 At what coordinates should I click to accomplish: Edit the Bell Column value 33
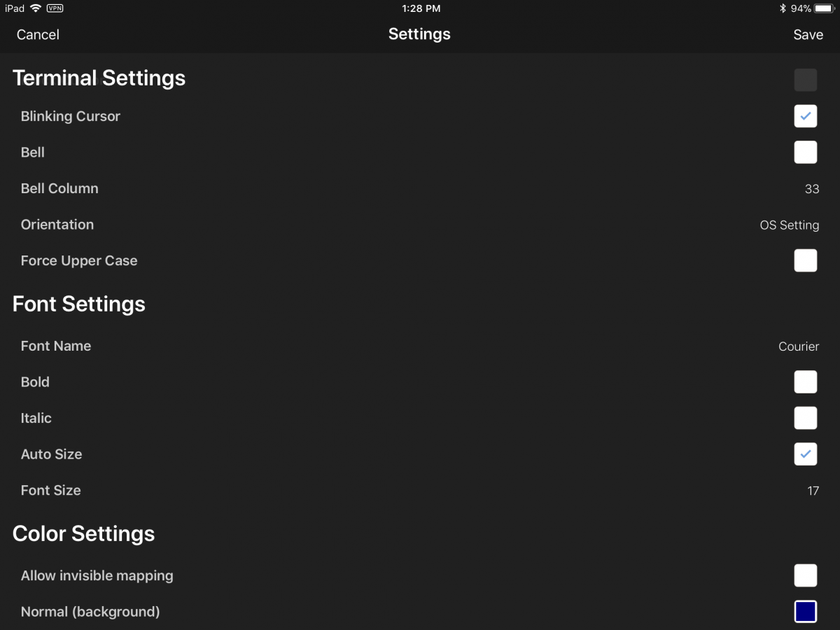(811, 189)
